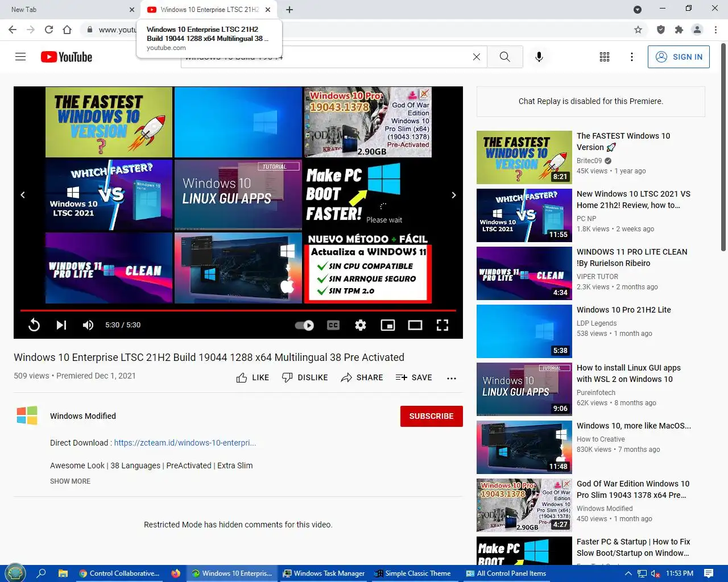Reload the page
Viewport: 728px width, 582px height.
pyautogui.click(x=49, y=30)
